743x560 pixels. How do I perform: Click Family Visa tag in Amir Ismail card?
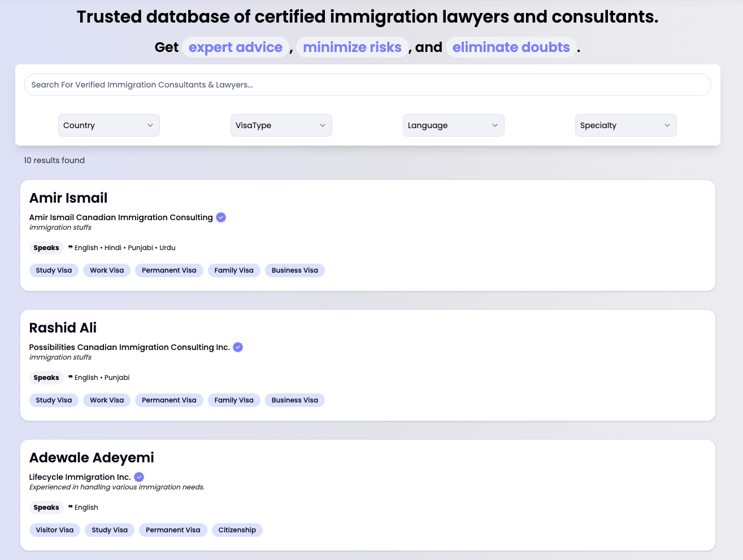coord(234,270)
